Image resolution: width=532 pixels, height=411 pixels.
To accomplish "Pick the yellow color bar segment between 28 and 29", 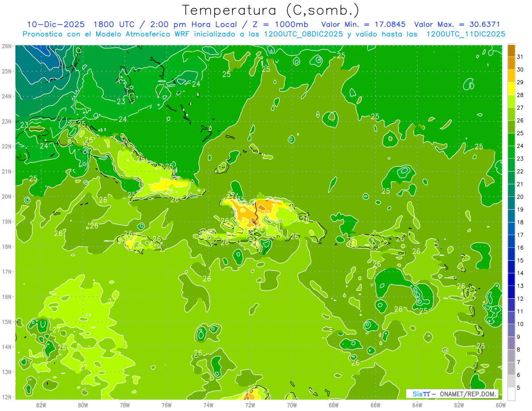I will 511,89.
